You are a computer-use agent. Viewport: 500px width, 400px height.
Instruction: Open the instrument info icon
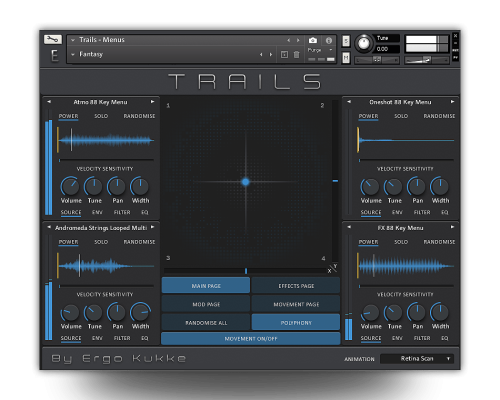(329, 40)
